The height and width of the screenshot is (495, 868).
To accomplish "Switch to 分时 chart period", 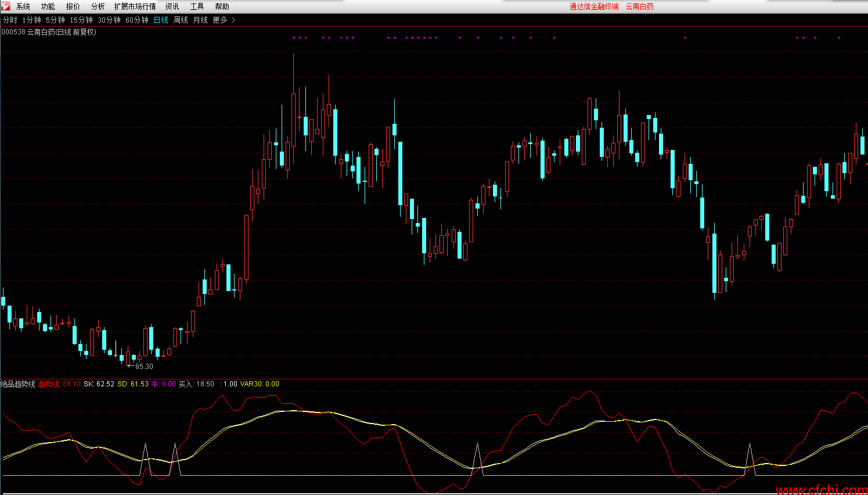I will point(10,20).
